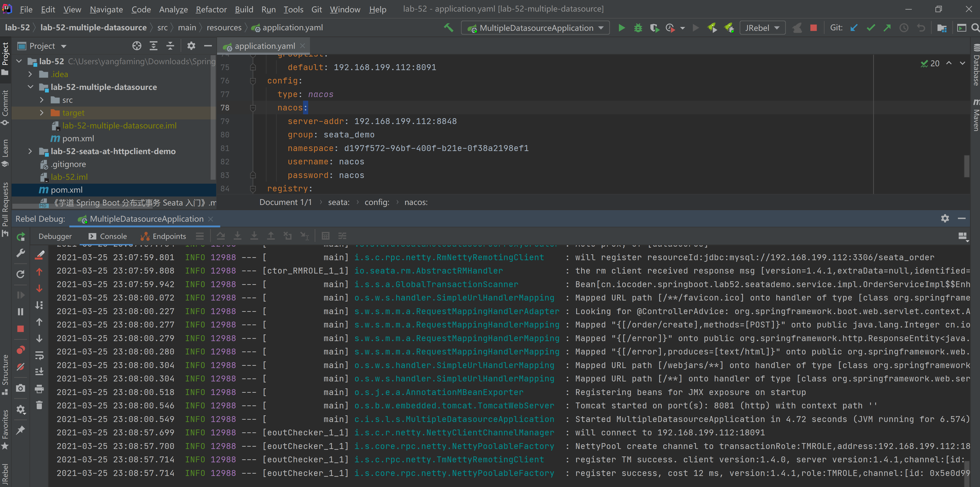Clear console with eraser icon
The image size is (980, 487).
point(40,255)
